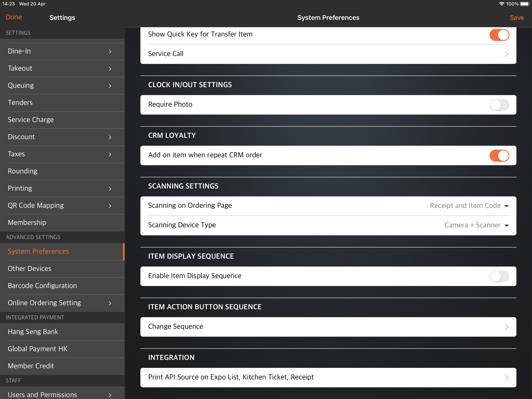The width and height of the screenshot is (532, 399).
Task: Click the QR Code Mapping label
Action: [x=36, y=205]
